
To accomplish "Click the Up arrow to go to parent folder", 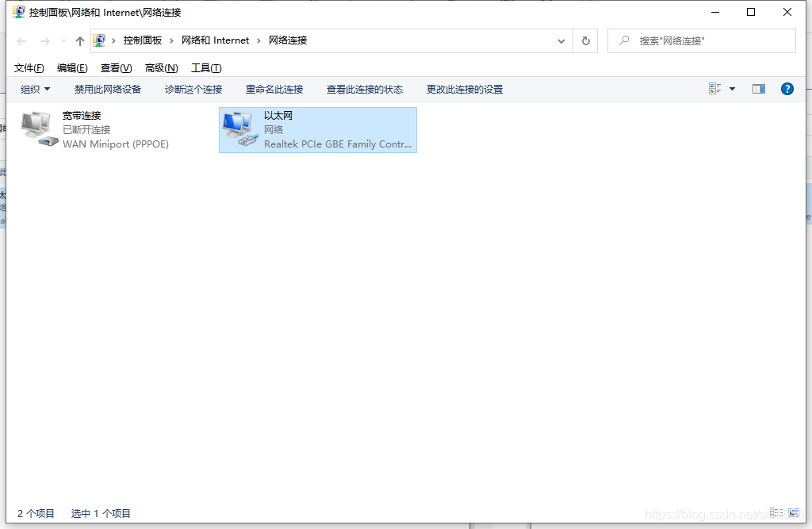I will click(x=78, y=40).
